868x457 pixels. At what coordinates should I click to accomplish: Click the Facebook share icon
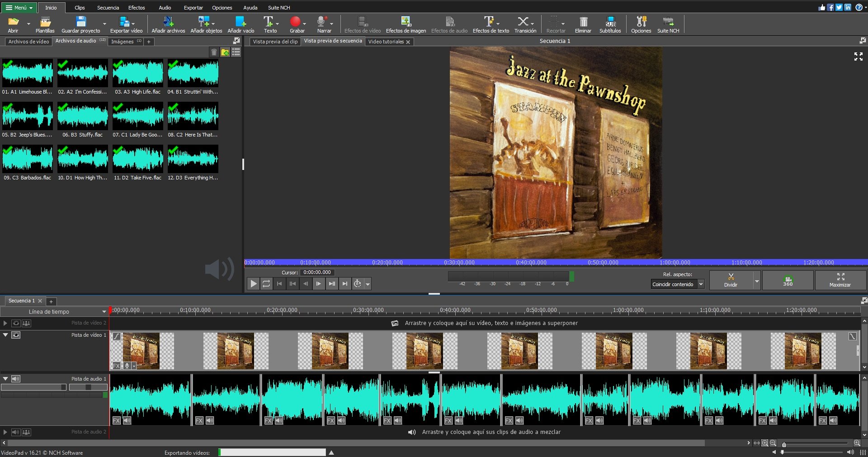click(830, 7)
